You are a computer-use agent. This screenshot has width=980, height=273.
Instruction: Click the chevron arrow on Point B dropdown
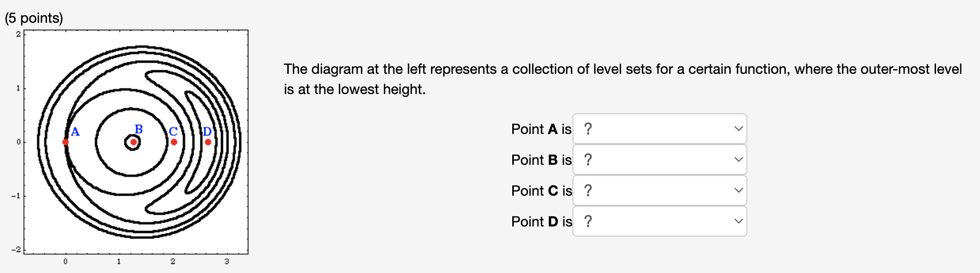point(738,160)
